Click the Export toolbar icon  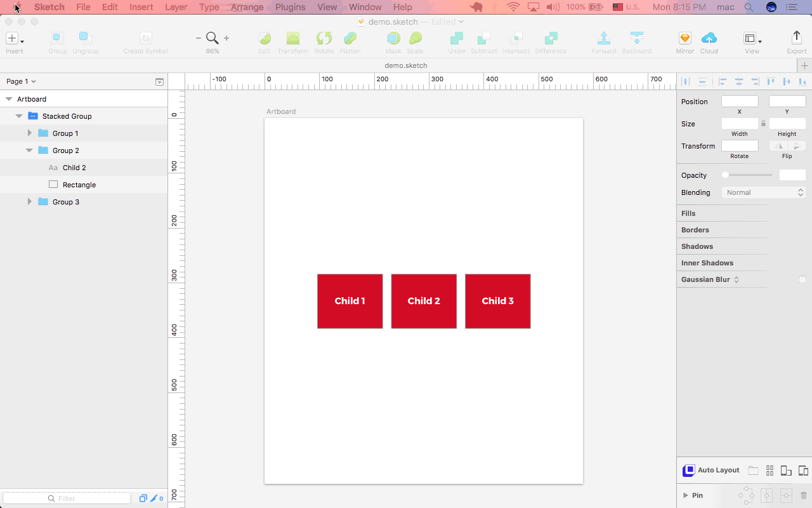click(x=797, y=39)
